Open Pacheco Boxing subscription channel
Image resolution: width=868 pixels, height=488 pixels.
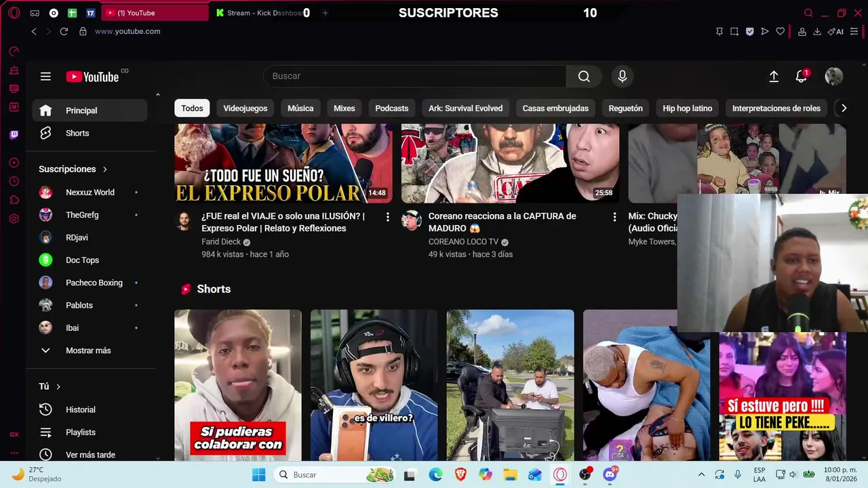90,283
